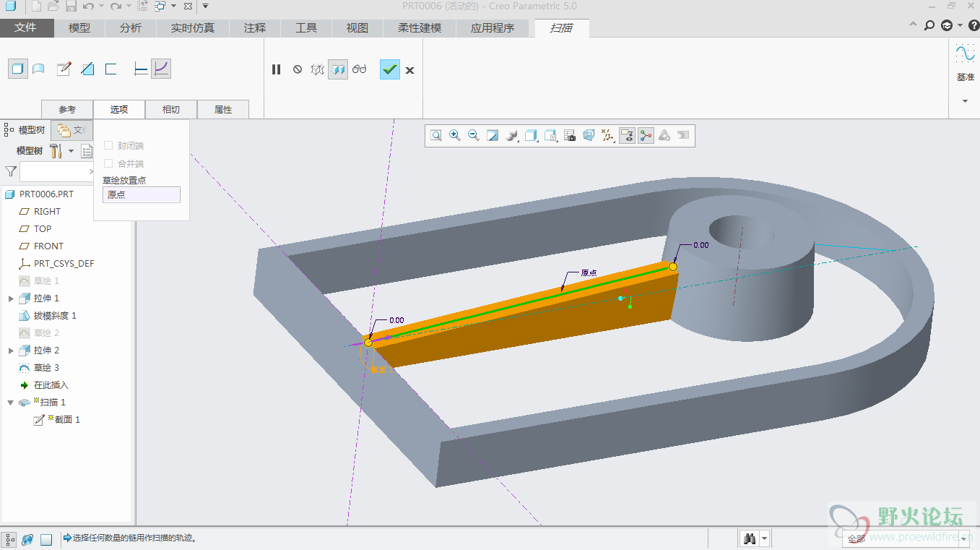The height and width of the screenshot is (550, 980).
Task: Switch to the 视图 ribbon tab
Action: 357,28
